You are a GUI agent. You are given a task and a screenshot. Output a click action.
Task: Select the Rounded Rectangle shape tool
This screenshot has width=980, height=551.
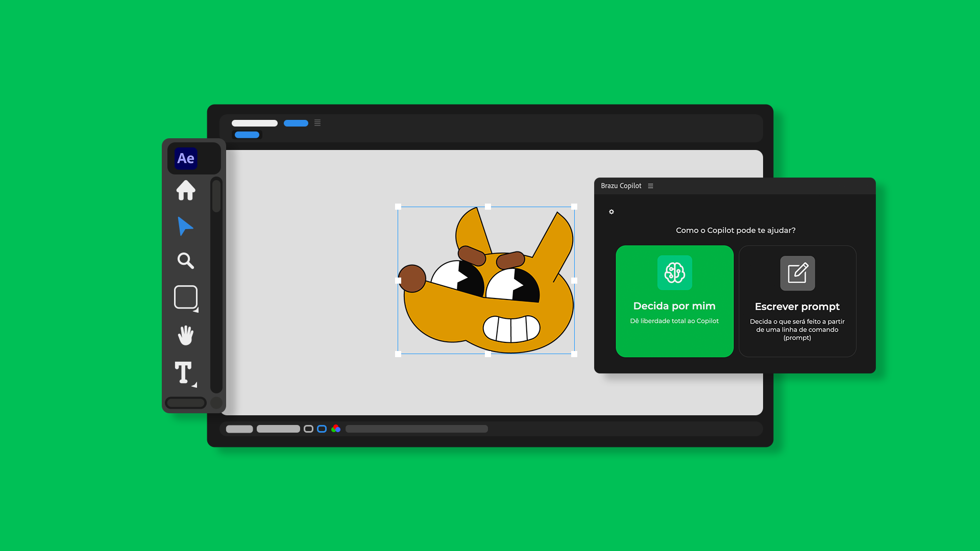pyautogui.click(x=186, y=297)
